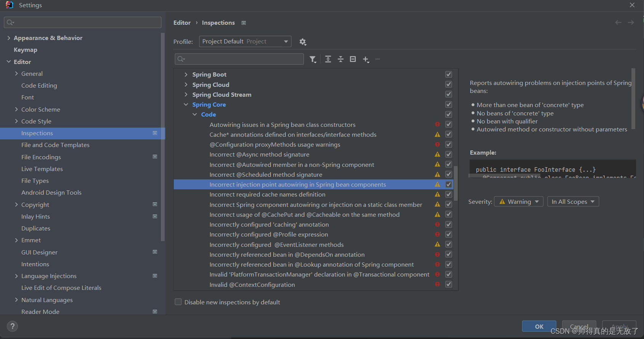Open the File and Code Templates page
The width and height of the screenshot is (644, 339).
point(55,145)
